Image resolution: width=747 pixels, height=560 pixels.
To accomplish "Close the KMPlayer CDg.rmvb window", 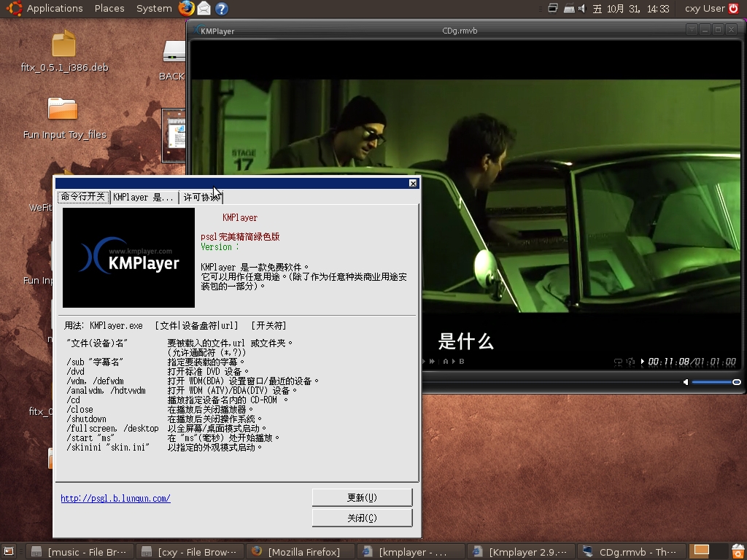I will pos(732,29).
